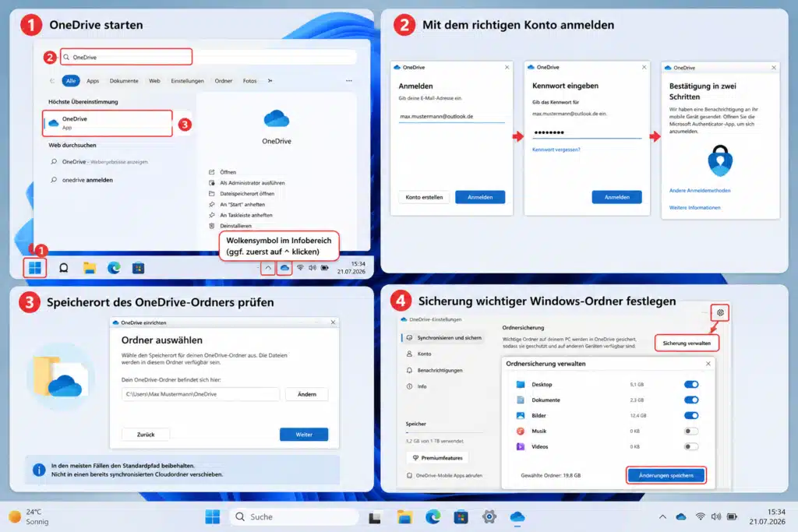This screenshot has height=532, width=798.
Task: Enable the Musik backup toggle
Action: pos(691,432)
